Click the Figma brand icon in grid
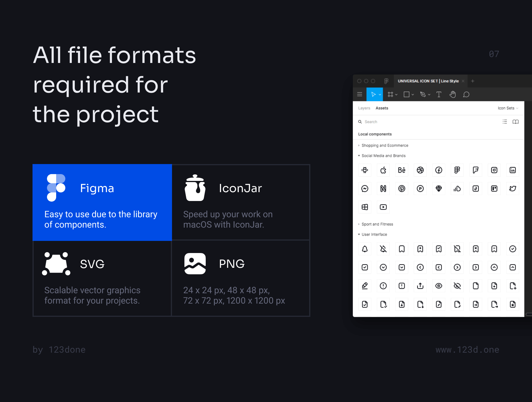Screen dimensions: 532x402 pyautogui.click(x=457, y=170)
